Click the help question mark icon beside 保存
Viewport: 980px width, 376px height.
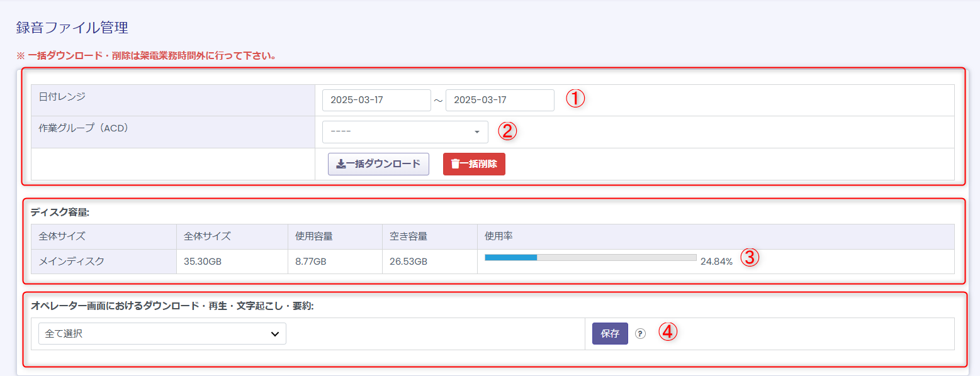point(640,334)
